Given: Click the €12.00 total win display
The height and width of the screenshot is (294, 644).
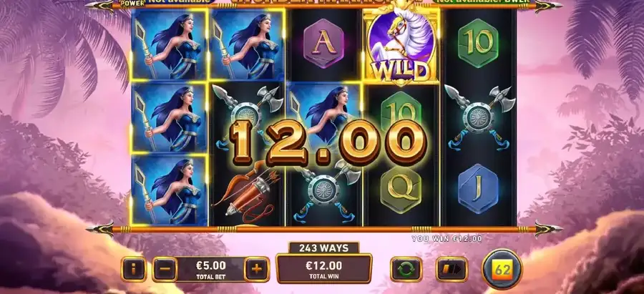Looking at the screenshot, I should pyautogui.click(x=323, y=268).
